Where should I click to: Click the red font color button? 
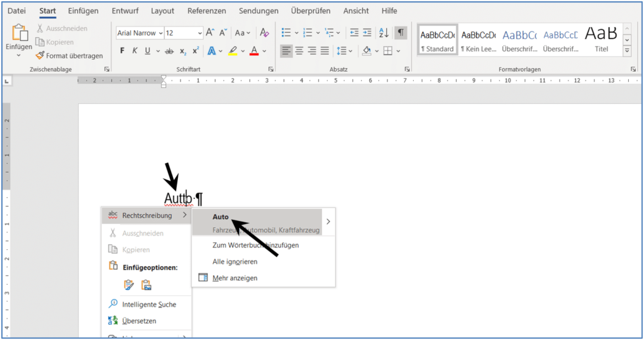254,51
